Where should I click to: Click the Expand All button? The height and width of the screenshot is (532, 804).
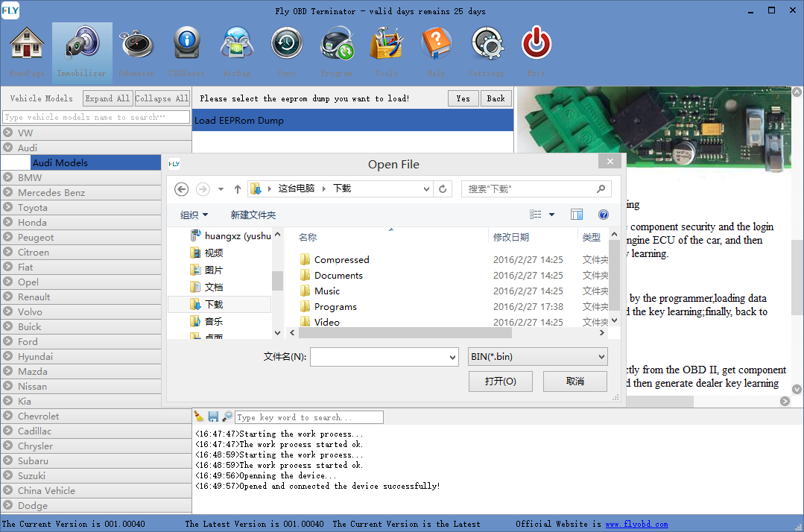point(107,98)
